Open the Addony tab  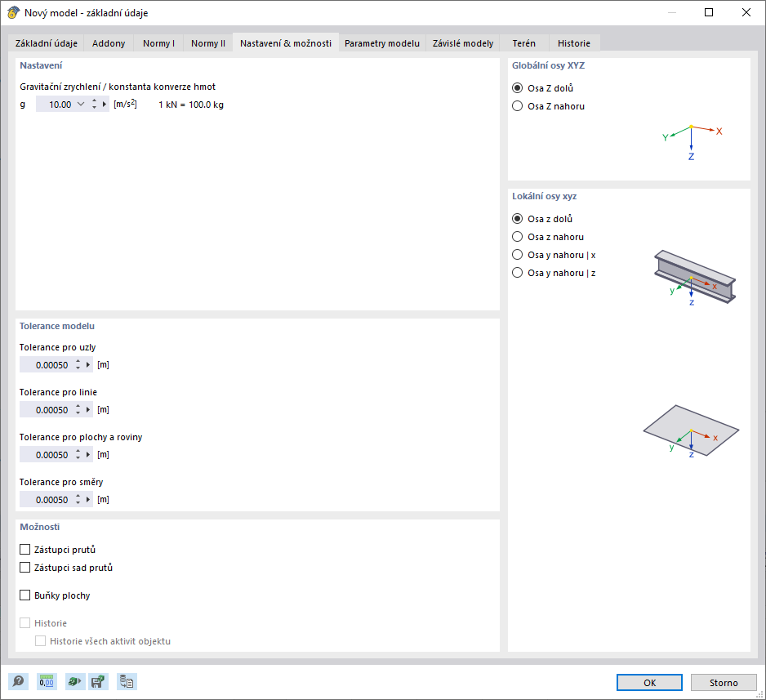coord(109,43)
